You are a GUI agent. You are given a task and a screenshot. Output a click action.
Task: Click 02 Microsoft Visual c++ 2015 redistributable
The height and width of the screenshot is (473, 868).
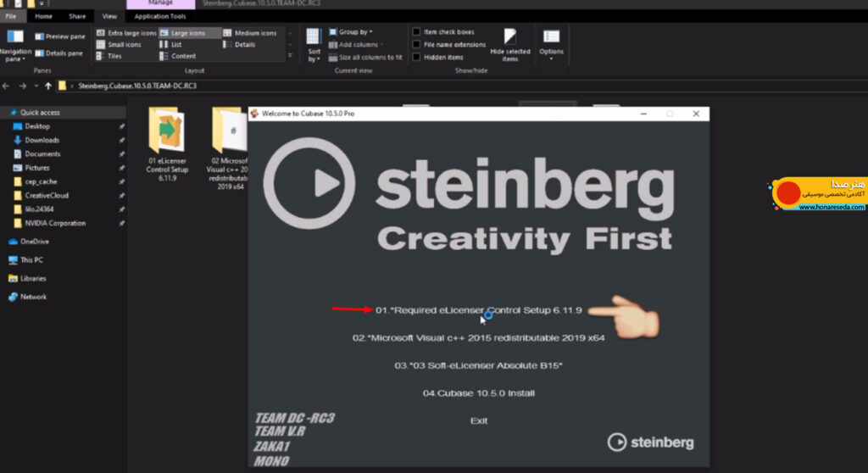(479, 338)
